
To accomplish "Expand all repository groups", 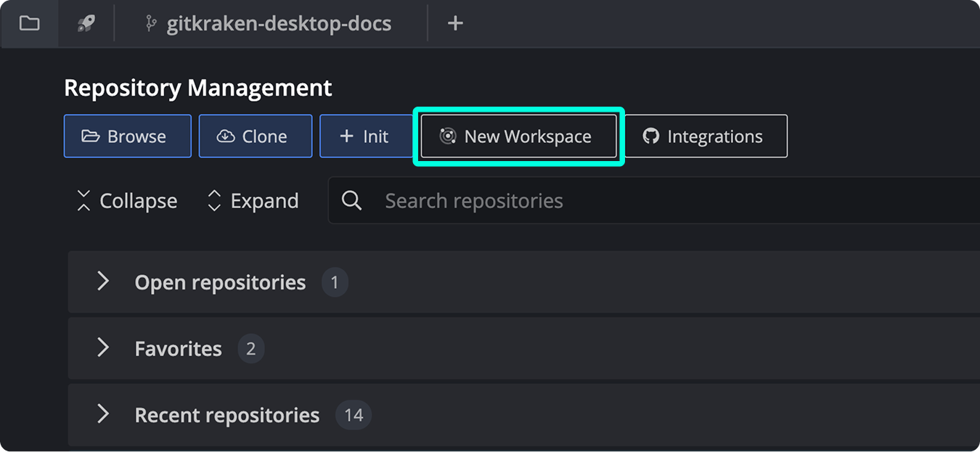I will point(252,200).
